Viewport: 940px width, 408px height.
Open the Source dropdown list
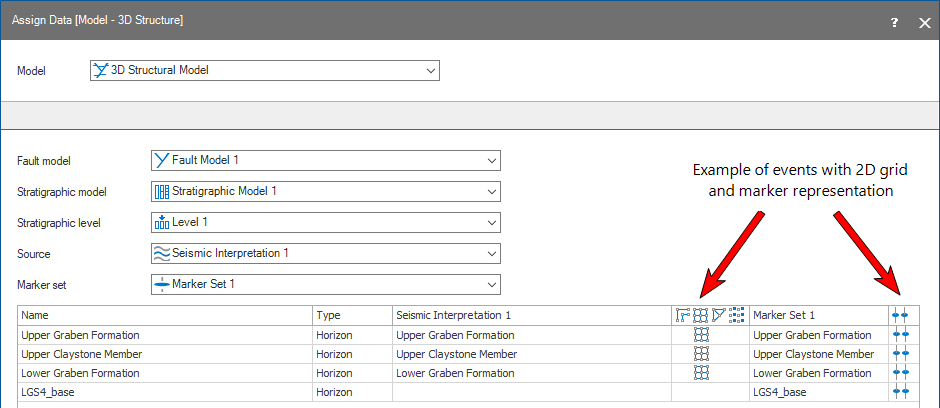[490, 254]
